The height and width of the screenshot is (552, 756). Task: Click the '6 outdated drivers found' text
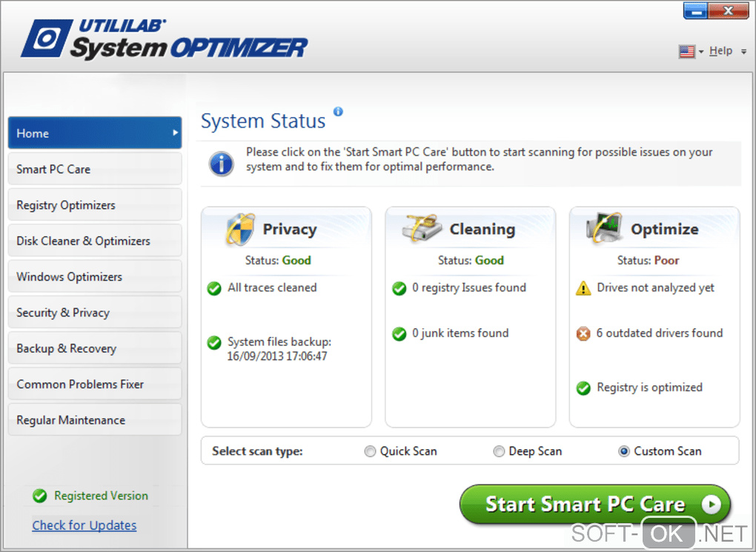tap(660, 333)
